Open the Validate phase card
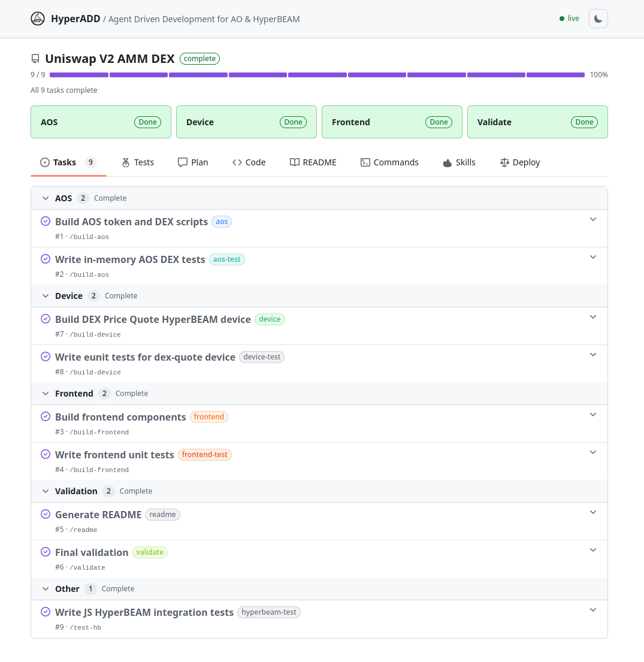644x662 pixels. [537, 122]
